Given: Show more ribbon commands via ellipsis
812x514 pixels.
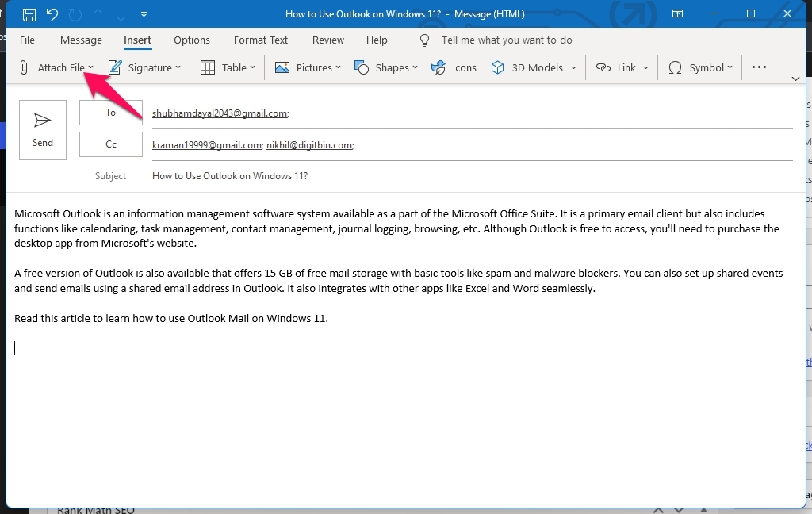Looking at the screenshot, I should 759,68.
